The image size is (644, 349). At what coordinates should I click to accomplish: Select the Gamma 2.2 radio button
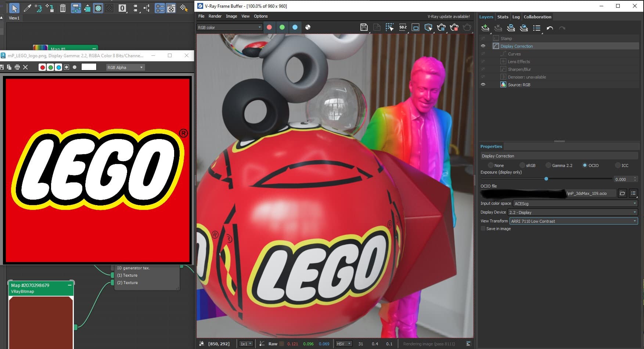[x=548, y=166]
